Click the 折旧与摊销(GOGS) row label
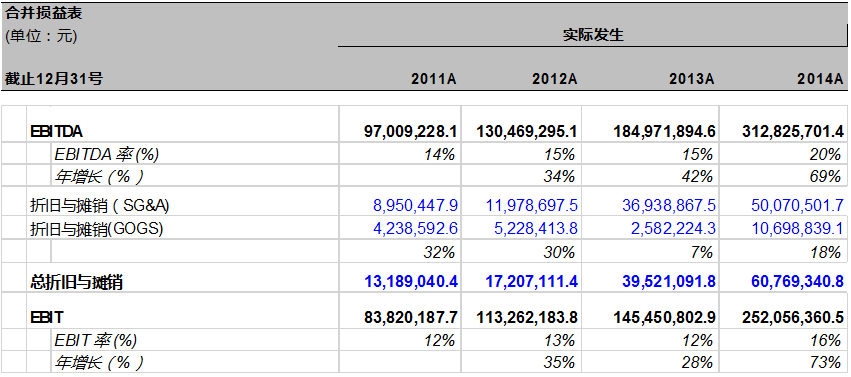The width and height of the screenshot is (851, 377). coord(97,229)
